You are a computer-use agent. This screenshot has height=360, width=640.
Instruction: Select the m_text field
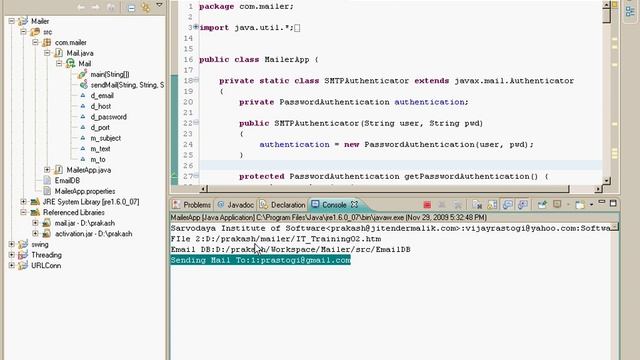100,149
